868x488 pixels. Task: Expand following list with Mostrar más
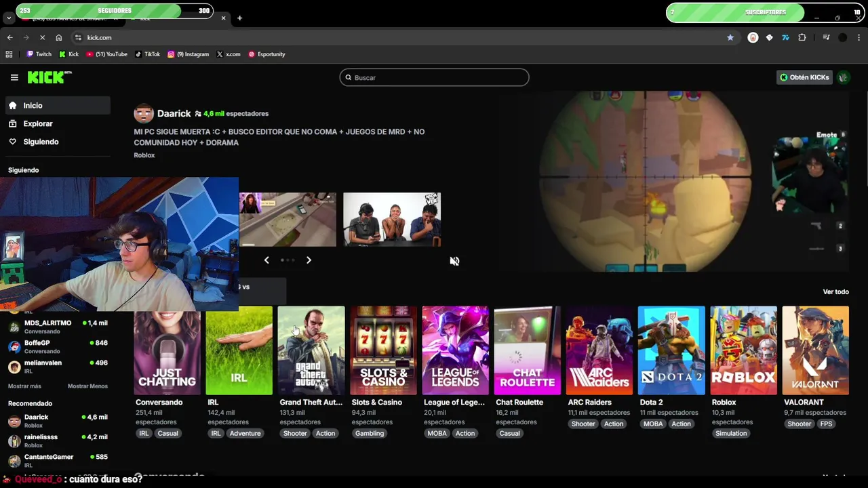click(24, 386)
